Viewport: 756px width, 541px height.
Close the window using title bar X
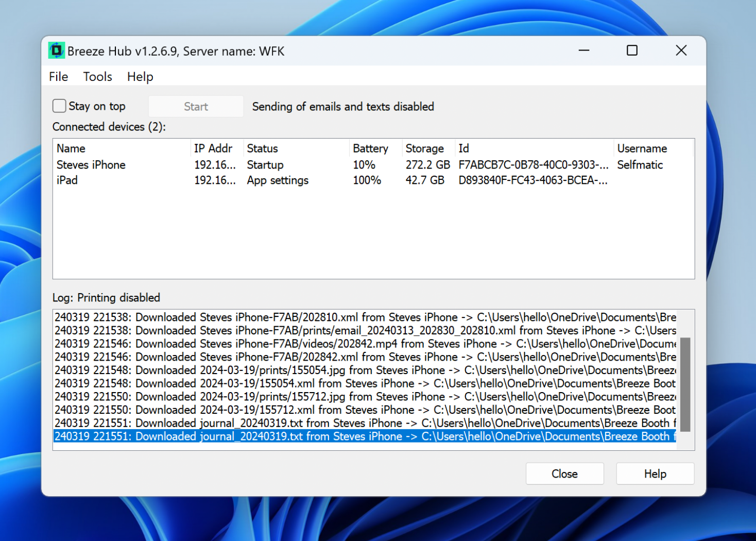(681, 50)
